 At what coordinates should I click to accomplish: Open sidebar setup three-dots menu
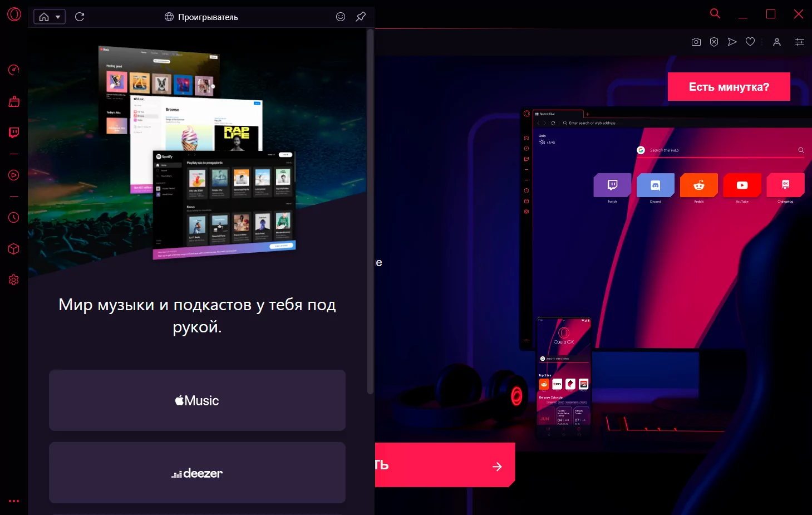[x=14, y=501]
